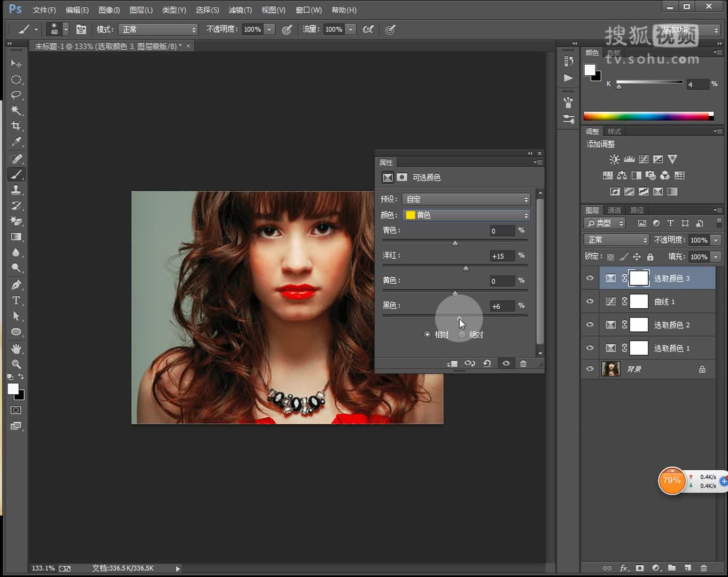Hide the 选取颜色 2 layer

coord(590,324)
